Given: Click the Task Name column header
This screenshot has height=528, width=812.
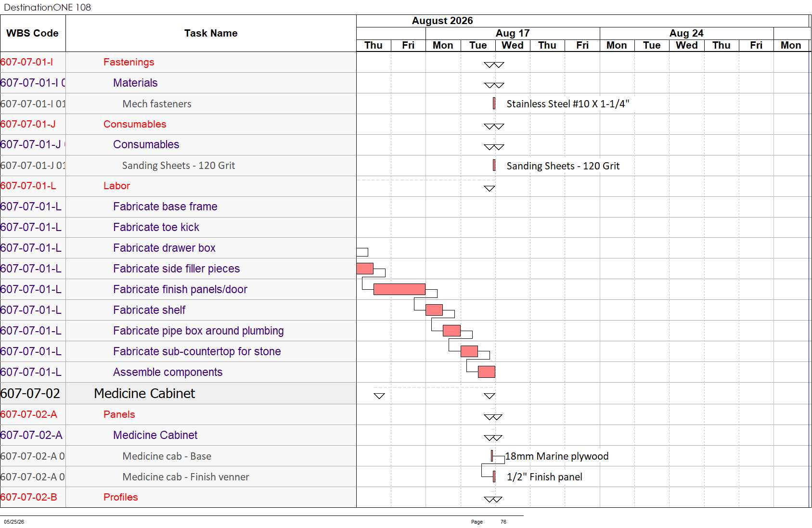Looking at the screenshot, I should (x=211, y=33).
